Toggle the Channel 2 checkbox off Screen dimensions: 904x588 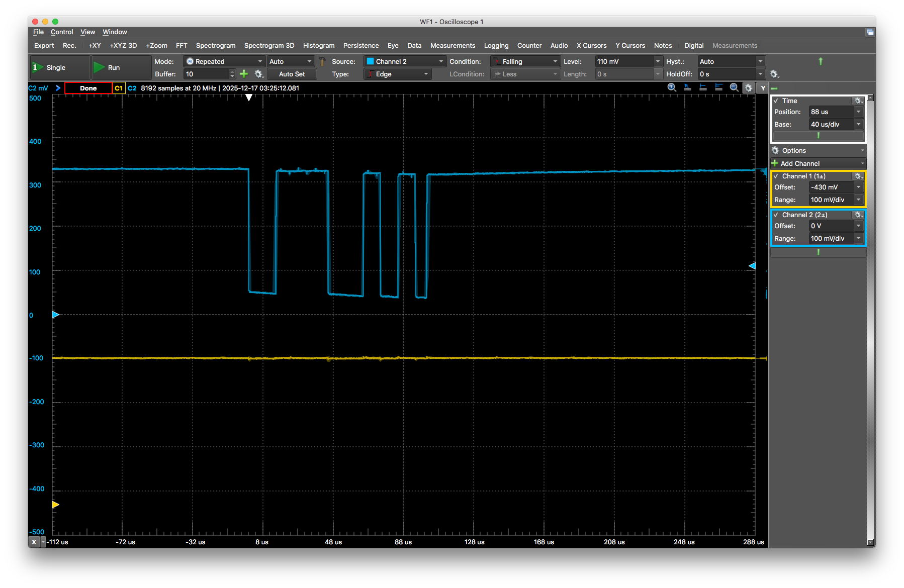point(776,215)
